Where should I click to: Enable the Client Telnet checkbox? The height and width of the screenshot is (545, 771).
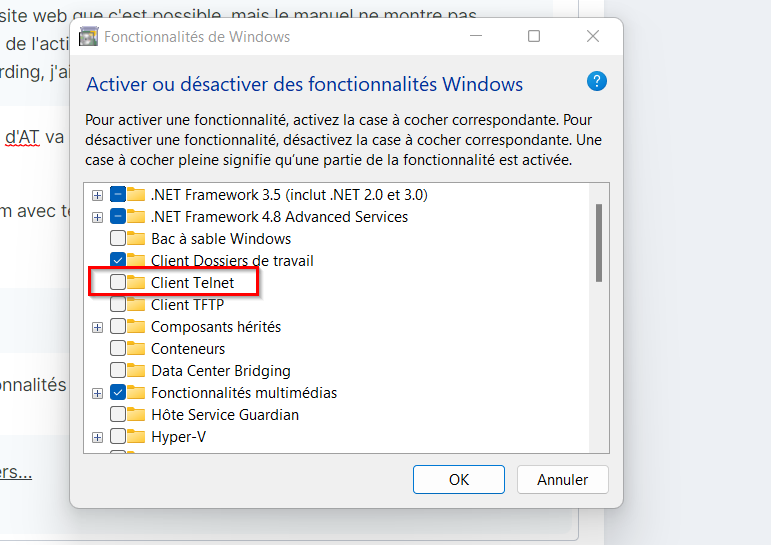click(118, 283)
